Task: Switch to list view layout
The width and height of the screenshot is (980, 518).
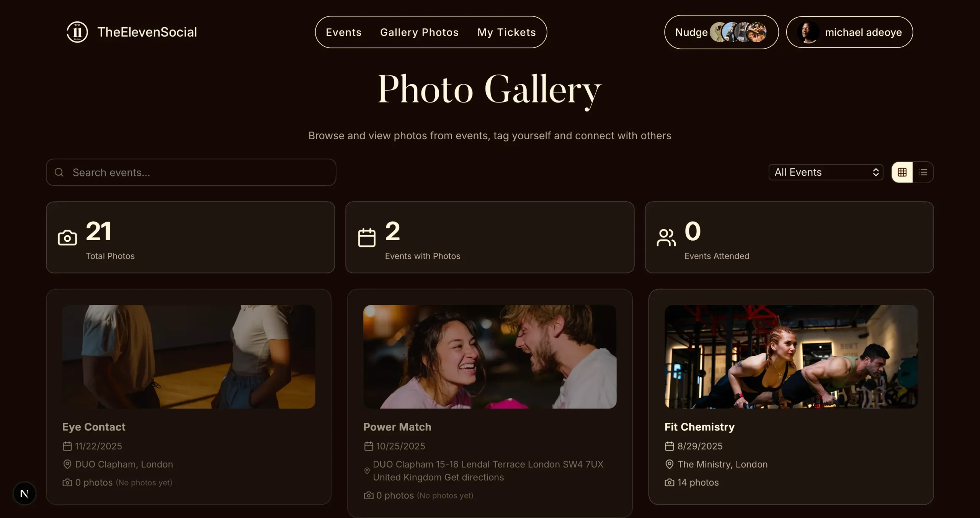Action: point(923,173)
